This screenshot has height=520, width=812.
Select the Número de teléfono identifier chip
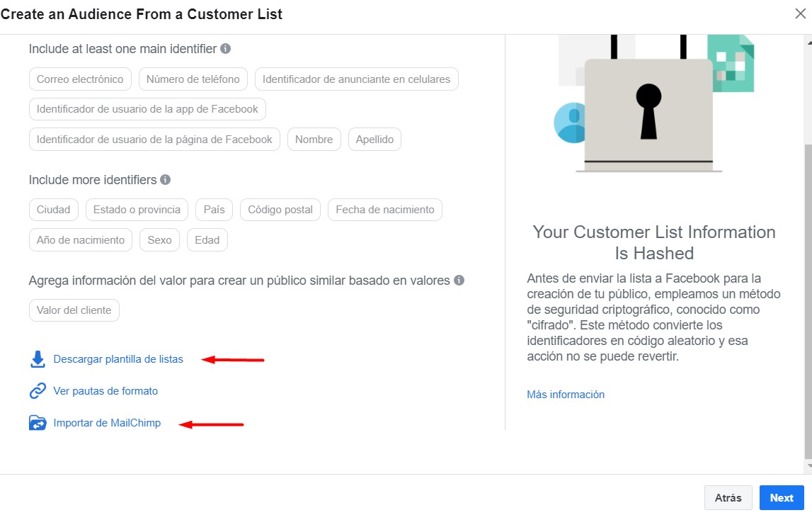click(193, 79)
